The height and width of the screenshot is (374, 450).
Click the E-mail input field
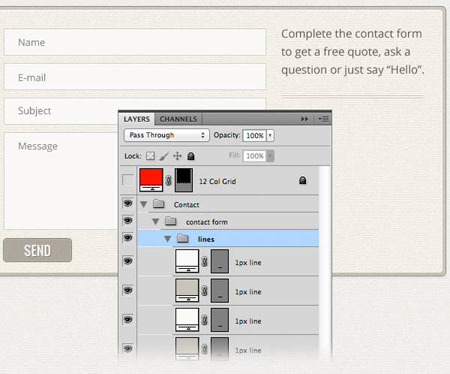135,77
